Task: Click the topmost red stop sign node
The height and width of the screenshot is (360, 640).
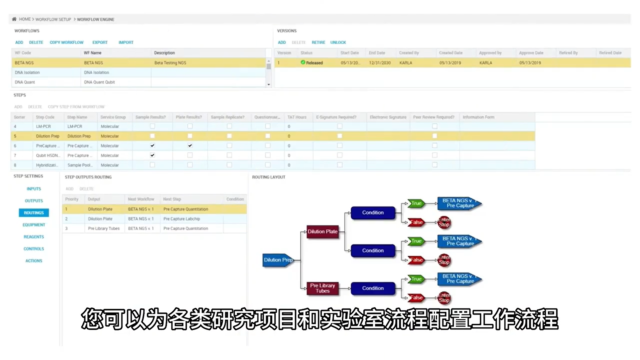Action: coord(444,222)
